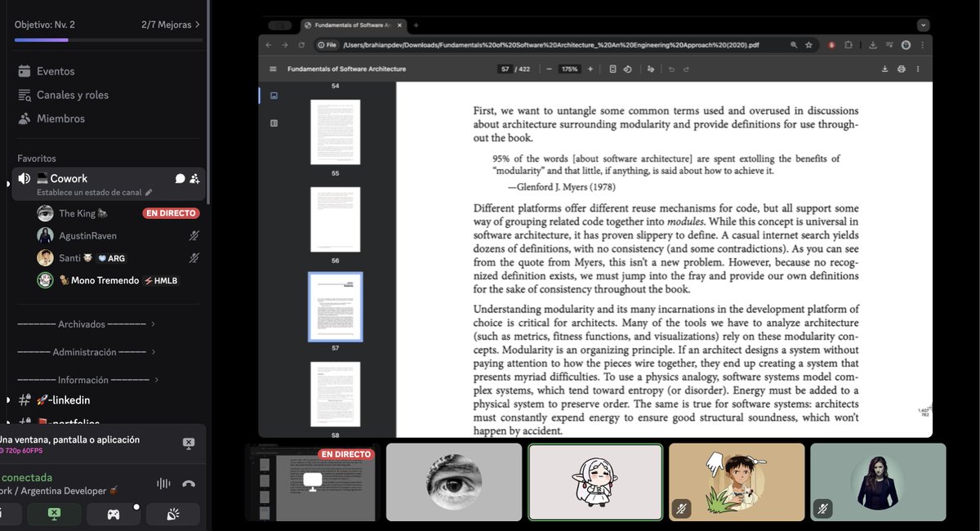This screenshot has height=531, width=980.
Task: Open the 175% zoom level field
Action: click(x=569, y=69)
